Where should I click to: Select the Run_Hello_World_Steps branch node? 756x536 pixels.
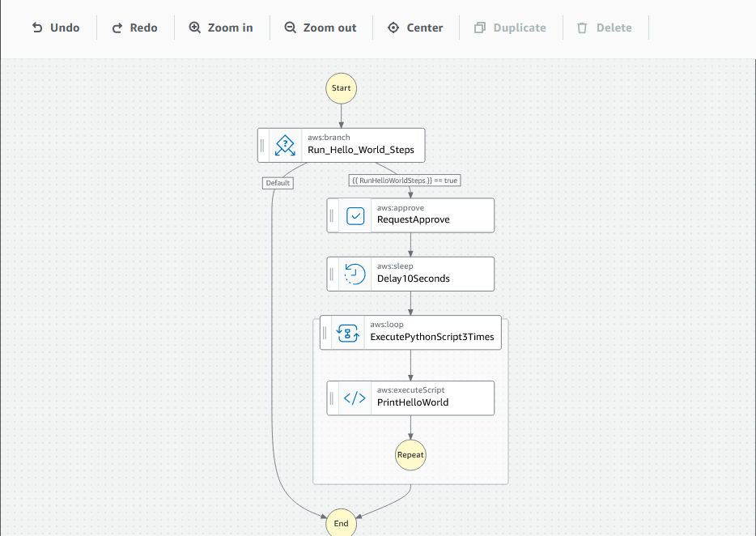362,149
